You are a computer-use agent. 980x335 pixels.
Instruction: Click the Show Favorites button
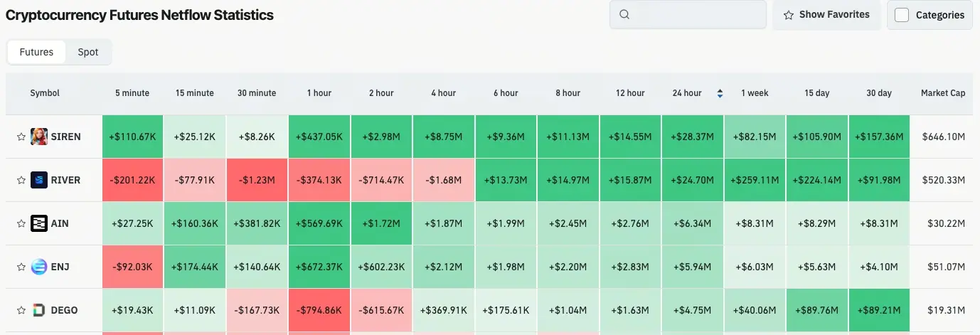[826, 14]
